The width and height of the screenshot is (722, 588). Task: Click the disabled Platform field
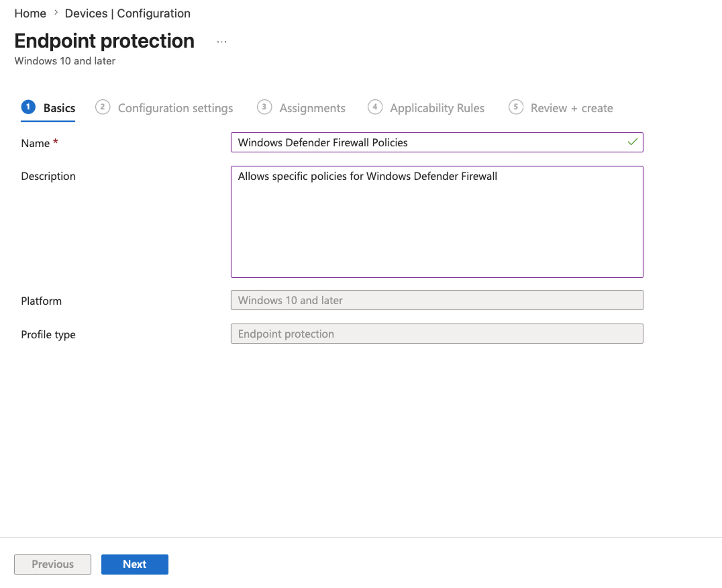click(x=437, y=300)
